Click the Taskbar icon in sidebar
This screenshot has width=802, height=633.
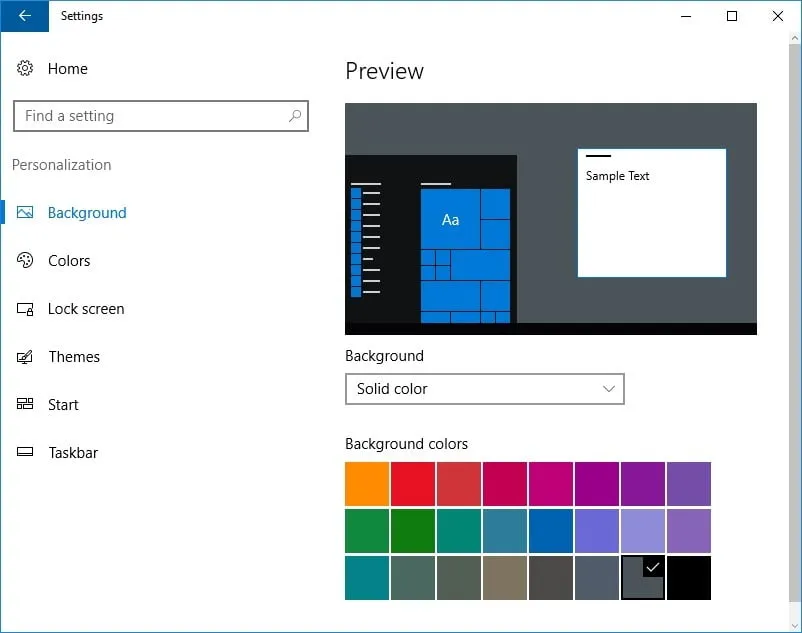pyautogui.click(x=24, y=452)
